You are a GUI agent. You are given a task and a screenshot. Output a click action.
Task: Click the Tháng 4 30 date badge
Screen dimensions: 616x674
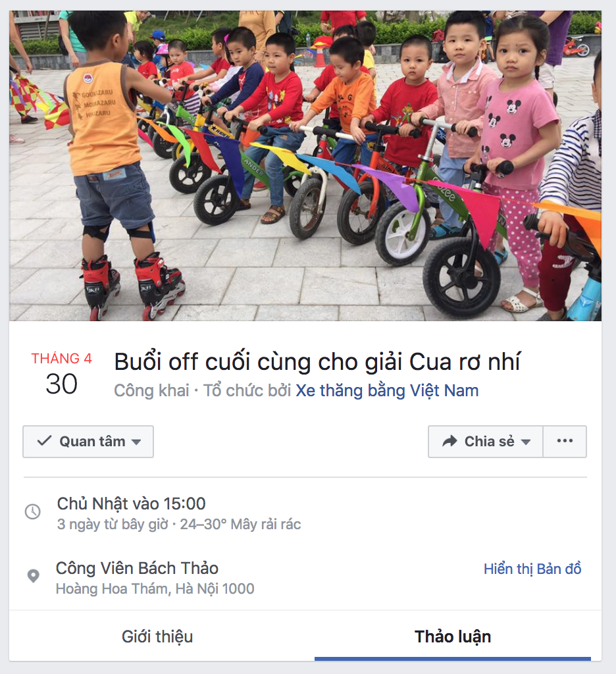click(x=61, y=373)
